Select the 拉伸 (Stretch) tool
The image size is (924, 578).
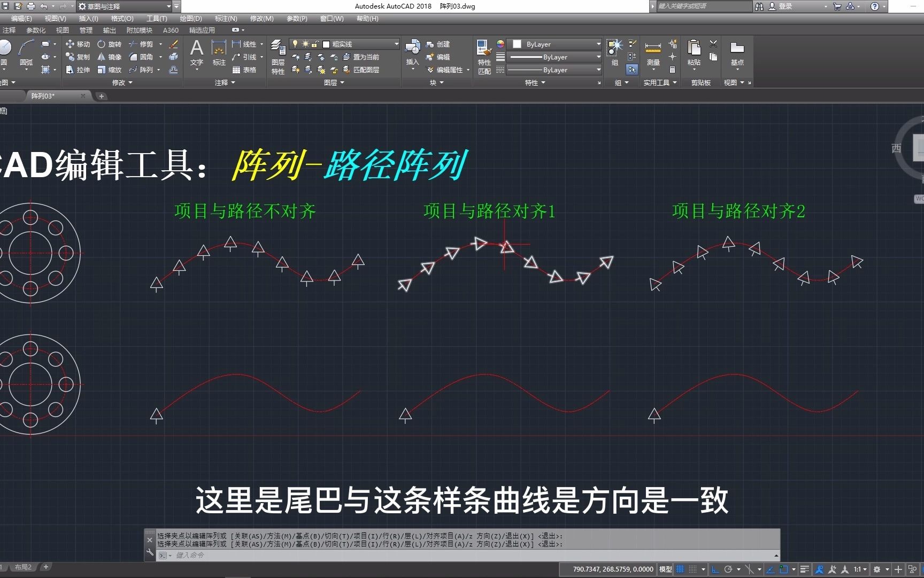point(82,70)
